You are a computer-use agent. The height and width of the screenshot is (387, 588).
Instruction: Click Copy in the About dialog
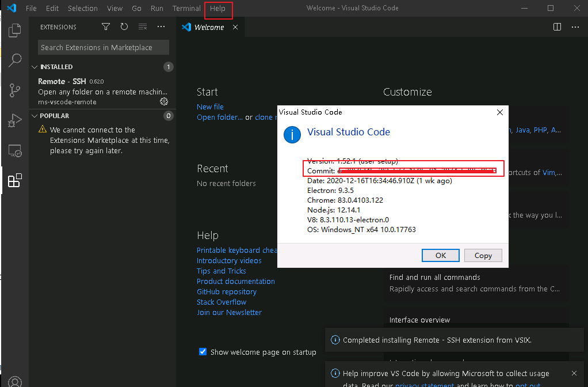(x=483, y=255)
